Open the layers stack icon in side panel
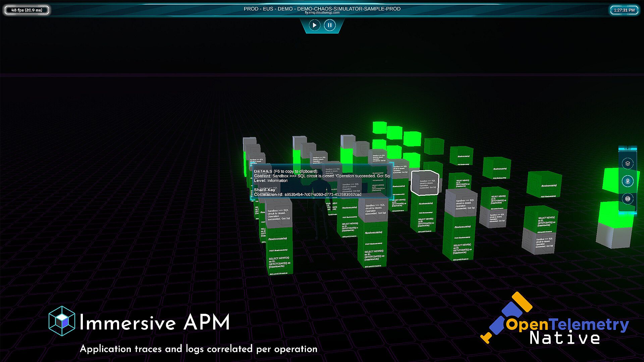This screenshot has height=362, width=644. (628, 164)
